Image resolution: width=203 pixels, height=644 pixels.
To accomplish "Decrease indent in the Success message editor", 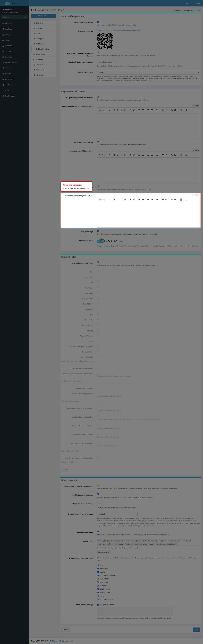I will pyautogui.click(x=148, y=155).
